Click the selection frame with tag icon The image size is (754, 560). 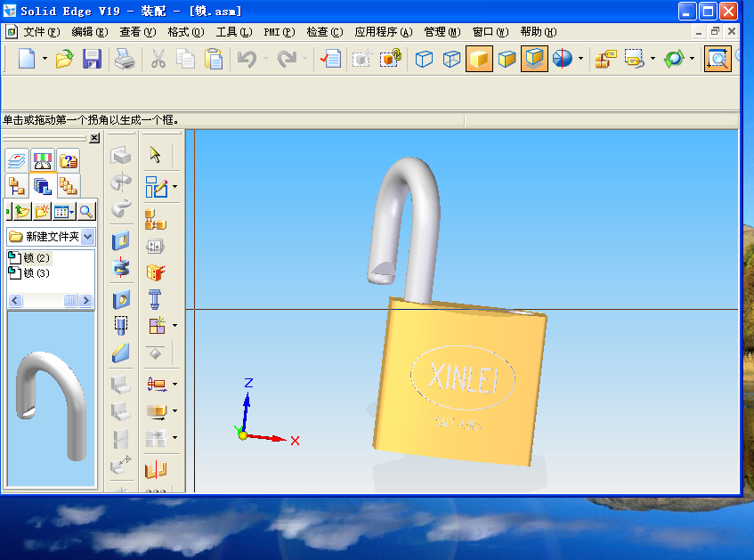[x=635, y=59]
